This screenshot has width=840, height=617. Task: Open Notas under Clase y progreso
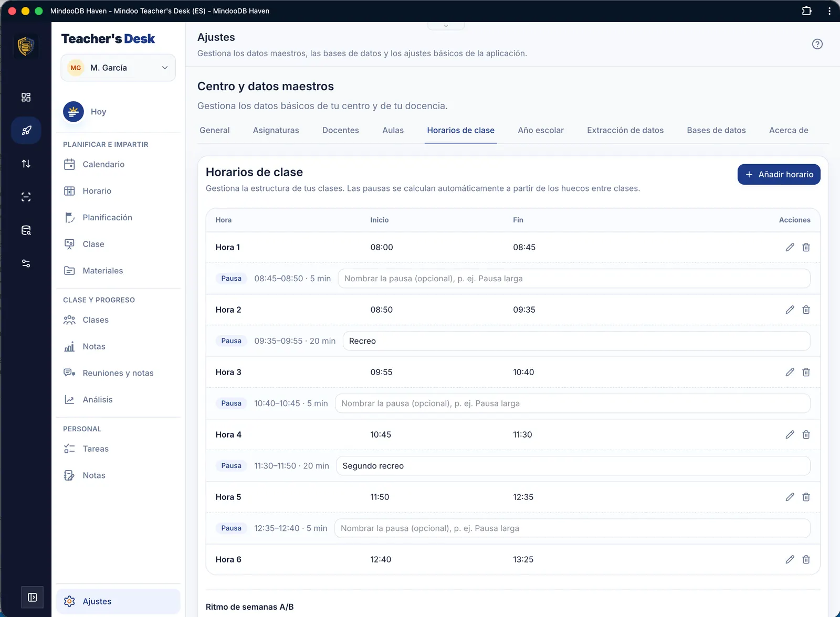pos(118,346)
